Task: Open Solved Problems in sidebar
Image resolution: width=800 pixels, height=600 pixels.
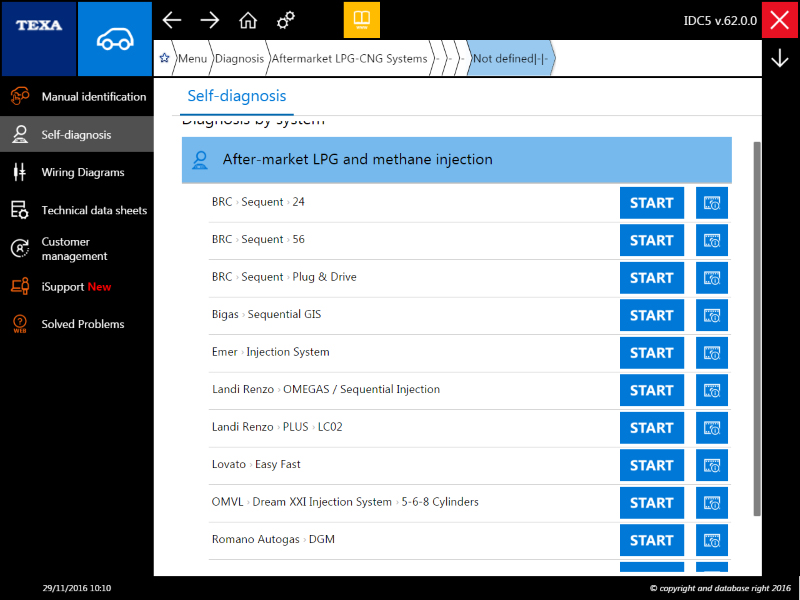Action: tap(77, 324)
